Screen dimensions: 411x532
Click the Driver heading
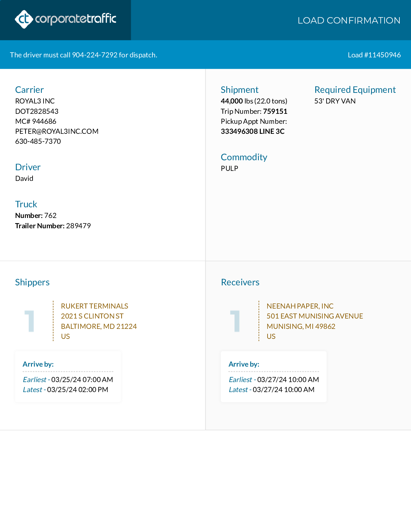tap(28, 167)
